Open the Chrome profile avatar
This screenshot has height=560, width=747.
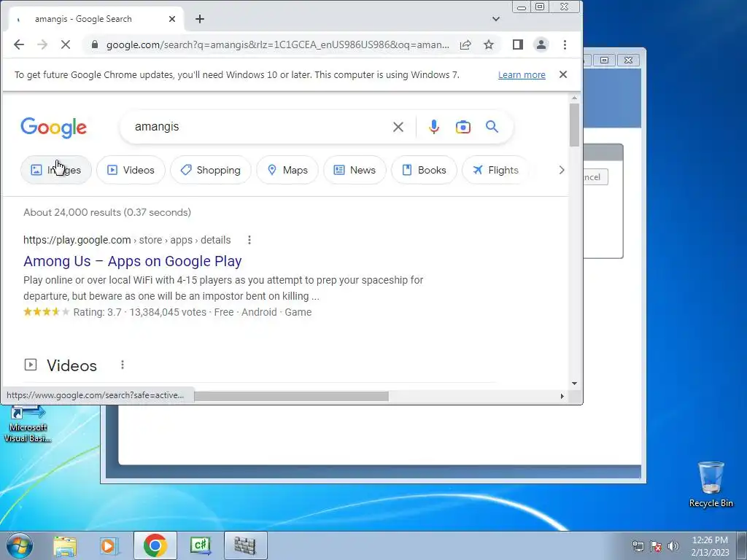click(541, 44)
